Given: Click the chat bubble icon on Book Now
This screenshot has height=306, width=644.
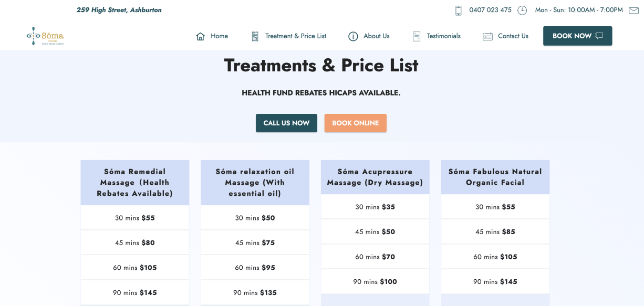Looking at the screenshot, I should click(599, 36).
